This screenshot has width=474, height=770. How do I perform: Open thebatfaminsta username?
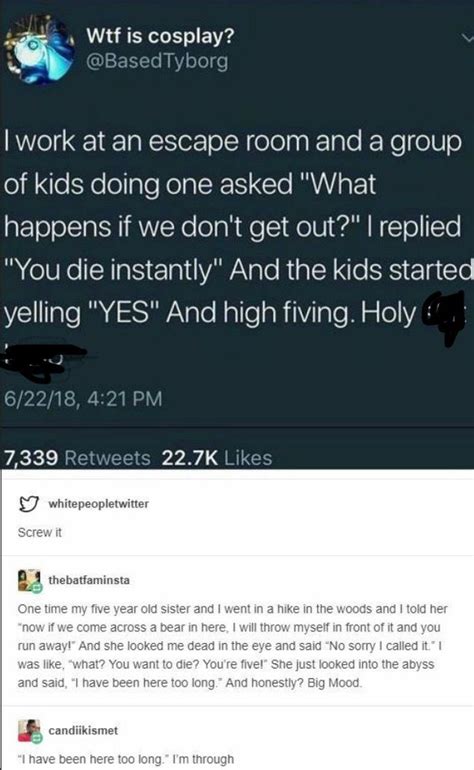[89, 580]
